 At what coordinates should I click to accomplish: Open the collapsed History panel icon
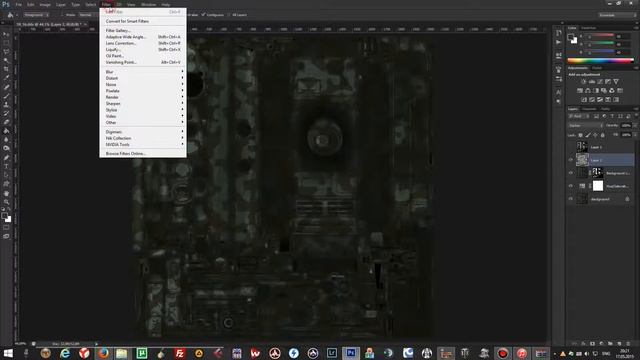pos(559,33)
